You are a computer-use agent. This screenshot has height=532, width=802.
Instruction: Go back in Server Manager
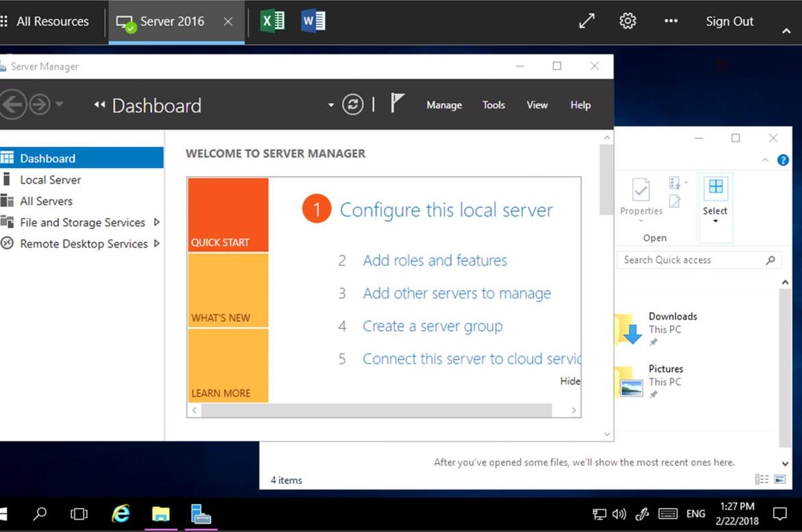(x=12, y=104)
